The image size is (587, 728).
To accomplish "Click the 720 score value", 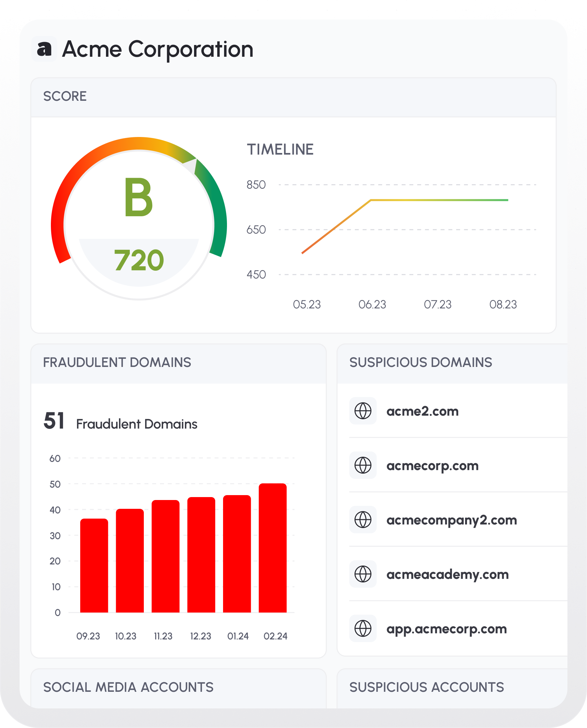I will [139, 260].
